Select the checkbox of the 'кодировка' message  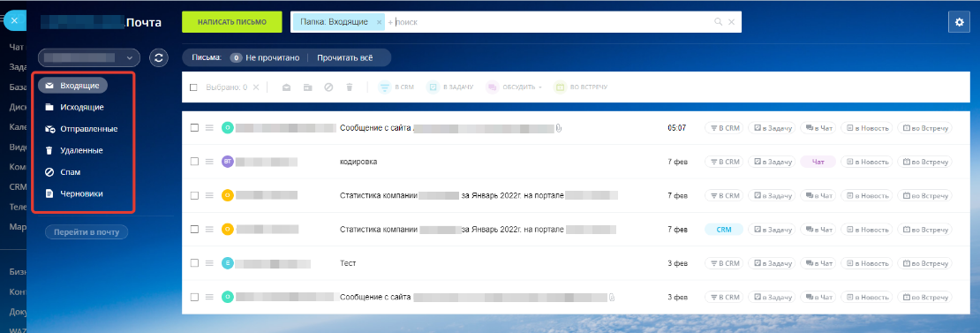click(x=194, y=162)
